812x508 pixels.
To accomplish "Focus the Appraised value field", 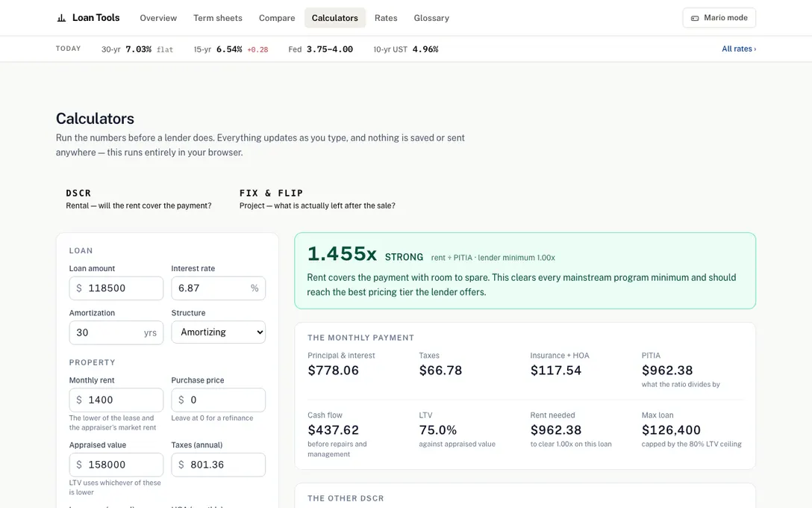I will point(116,465).
